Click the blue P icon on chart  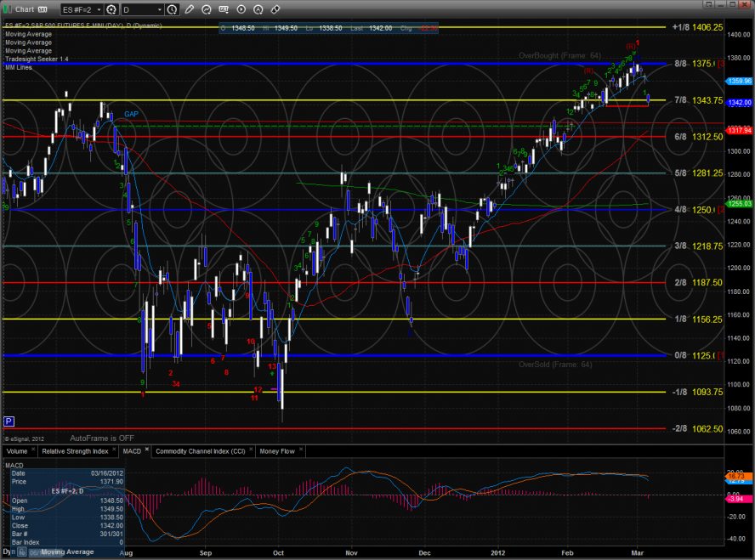click(x=9, y=421)
